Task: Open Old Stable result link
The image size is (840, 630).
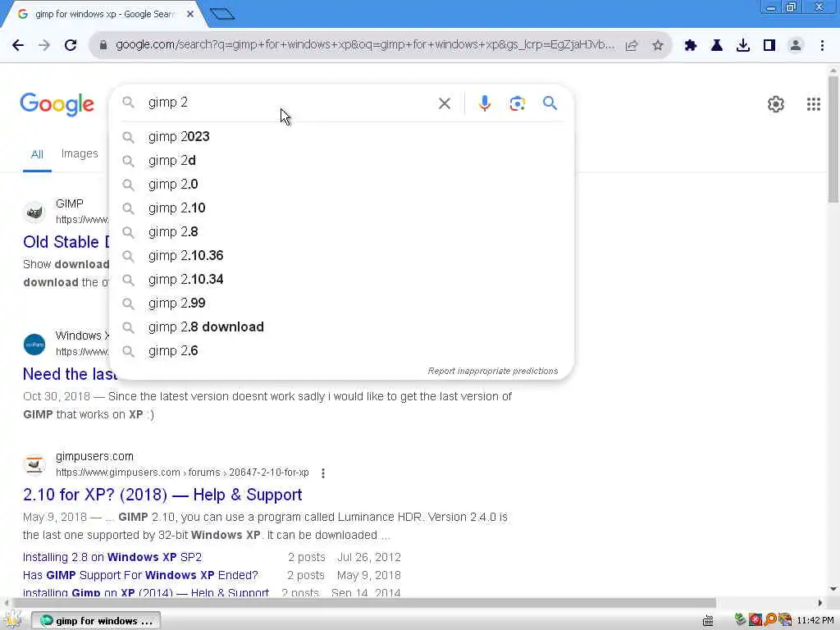Action: (66, 242)
